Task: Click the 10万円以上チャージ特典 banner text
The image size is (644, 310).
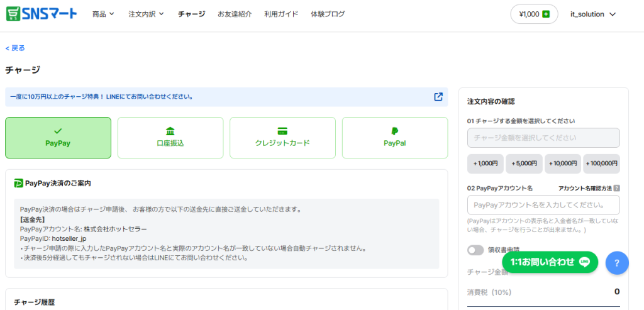Action: coord(101,97)
